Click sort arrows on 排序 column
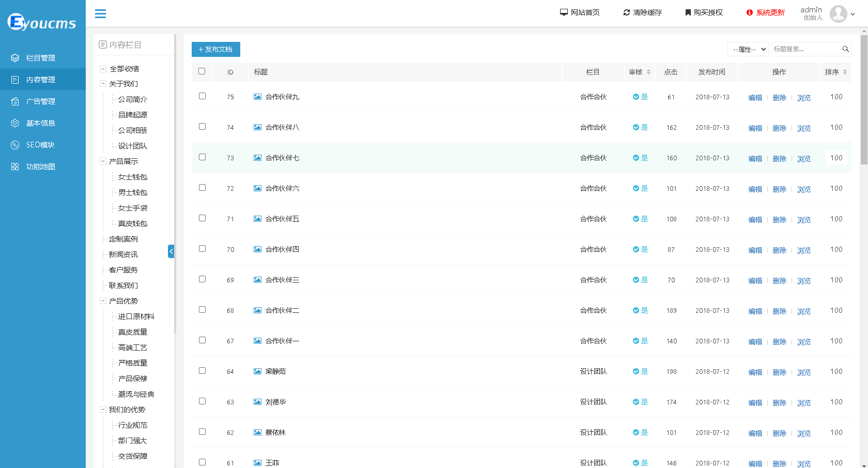Screen dimensions: 868x468 (x=845, y=72)
